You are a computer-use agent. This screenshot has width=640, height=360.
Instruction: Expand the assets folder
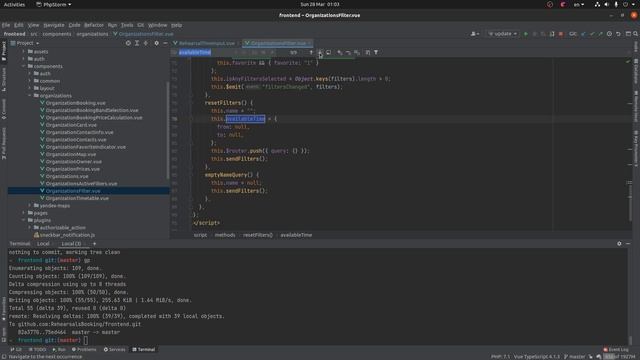click(24, 52)
